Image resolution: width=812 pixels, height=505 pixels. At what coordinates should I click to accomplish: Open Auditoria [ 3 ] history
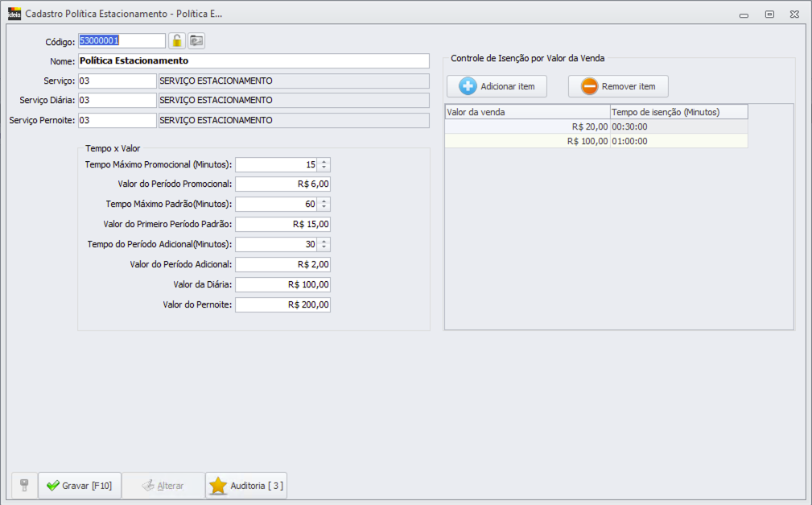(246, 486)
